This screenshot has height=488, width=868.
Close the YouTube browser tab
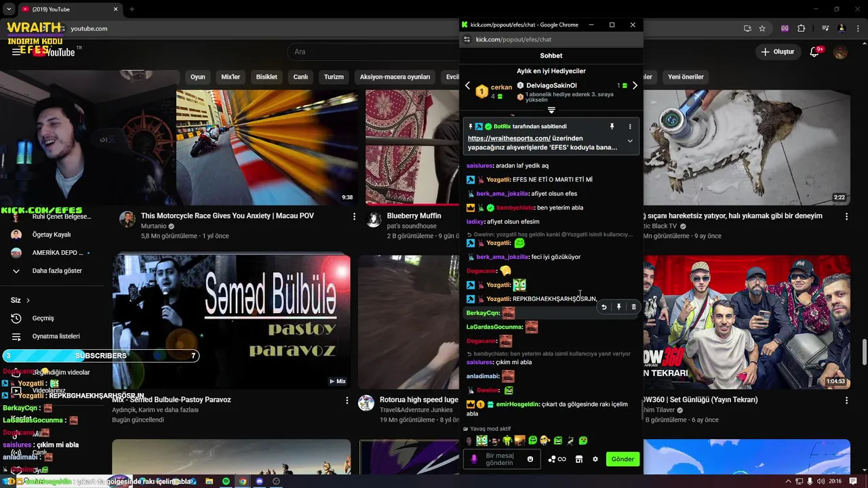pos(115,9)
